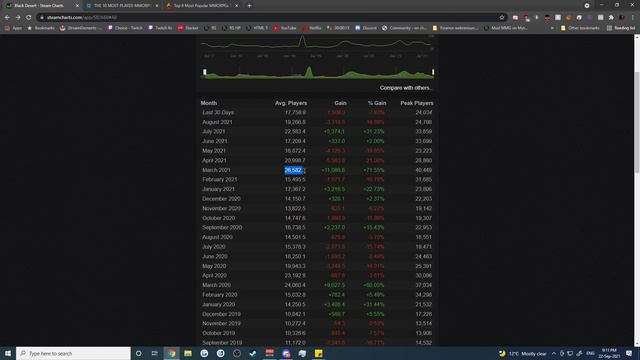Switch to the Top 6 Most Popular MMORPGs tab

(201, 6)
